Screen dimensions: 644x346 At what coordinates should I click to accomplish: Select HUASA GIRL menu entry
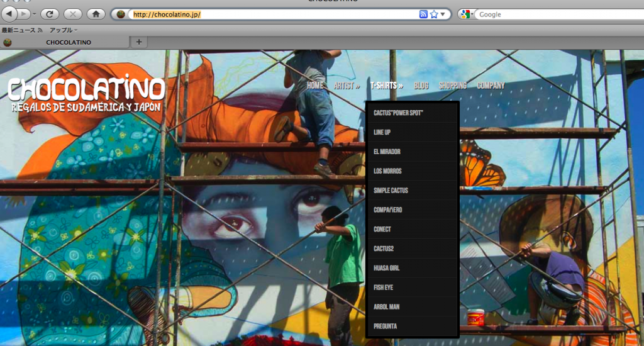pyautogui.click(x=413, y=268)
